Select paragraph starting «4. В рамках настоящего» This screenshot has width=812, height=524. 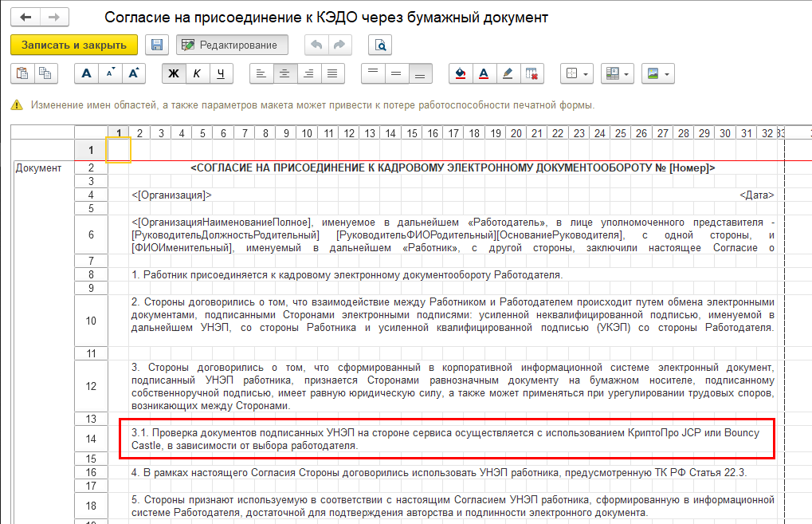point(439,473)
